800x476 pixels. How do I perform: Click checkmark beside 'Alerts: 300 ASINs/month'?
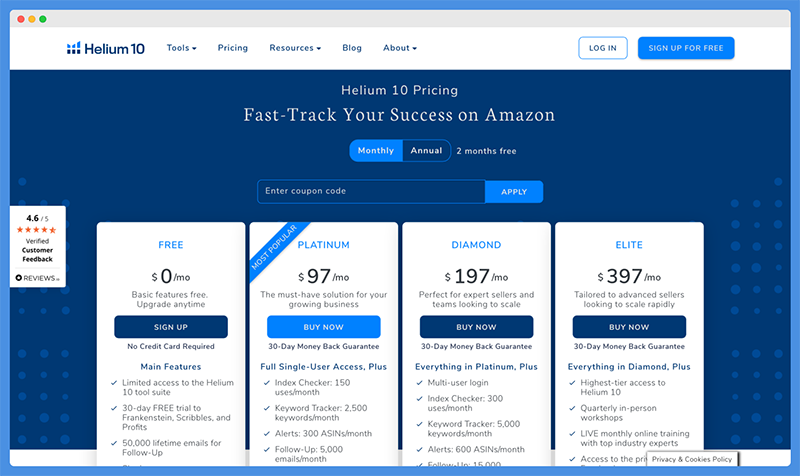click(x=266, y=434)
